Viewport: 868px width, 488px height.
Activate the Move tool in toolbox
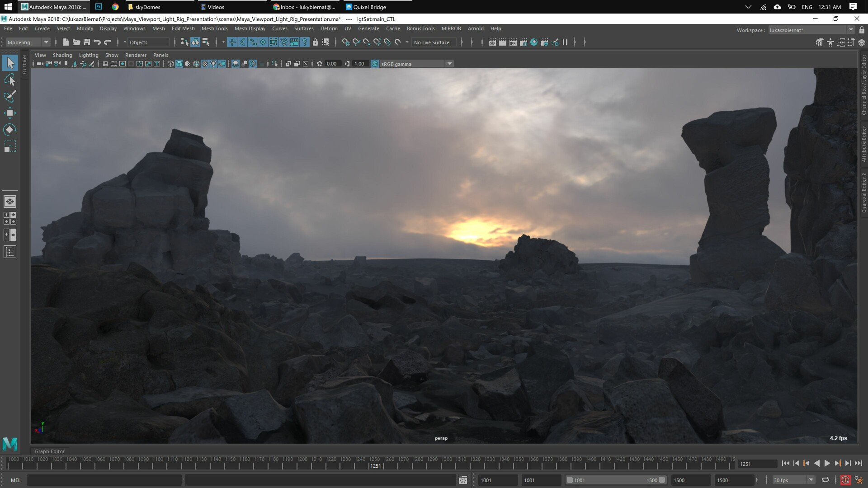(9, 113)
